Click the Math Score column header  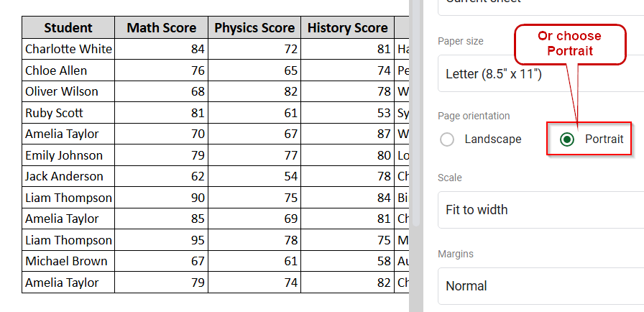(162, 27)
